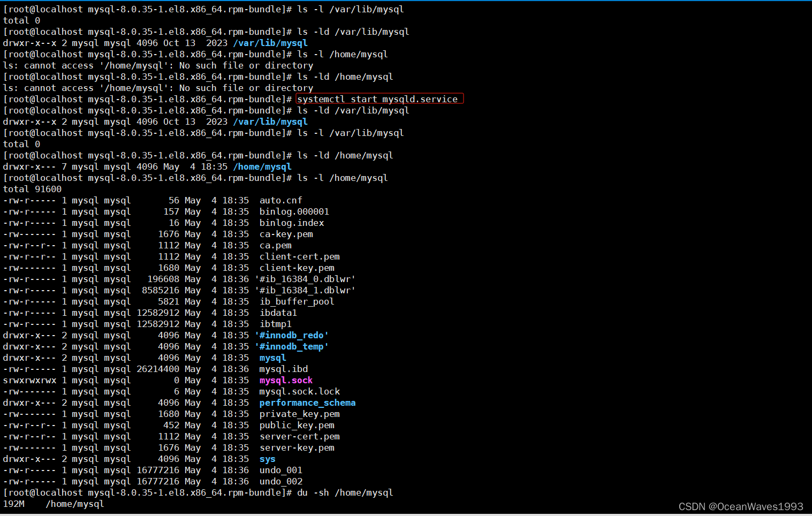The width and height of the screenshot is (812, 516).
Task: Select the undo_002 file name
Action: [x=281, y=481]
